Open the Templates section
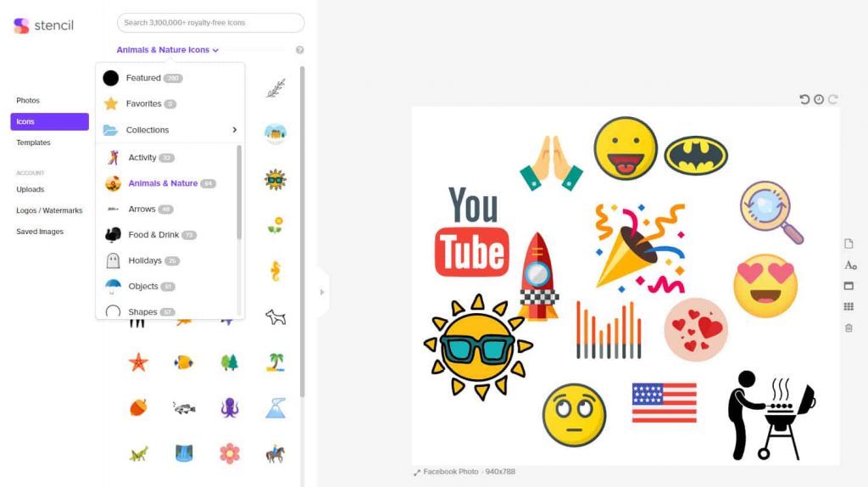868x487 pixels. coord(33,143)
